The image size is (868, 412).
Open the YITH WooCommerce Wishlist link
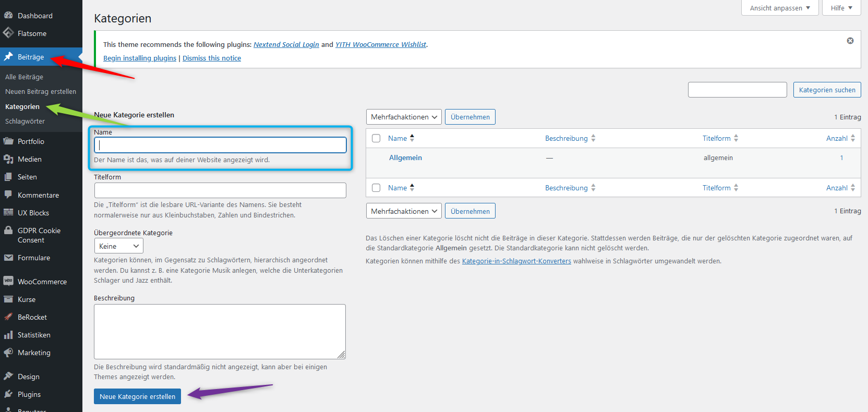click(x=381, y=44)
